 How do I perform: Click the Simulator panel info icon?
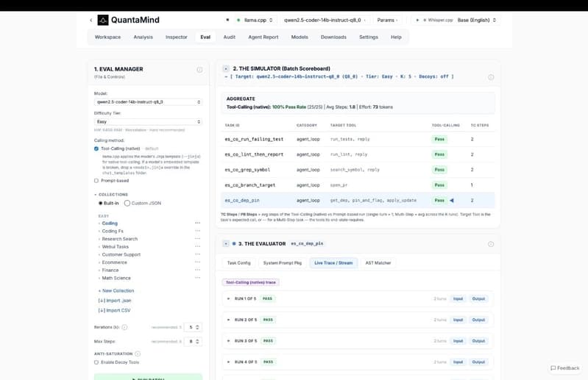491,77
